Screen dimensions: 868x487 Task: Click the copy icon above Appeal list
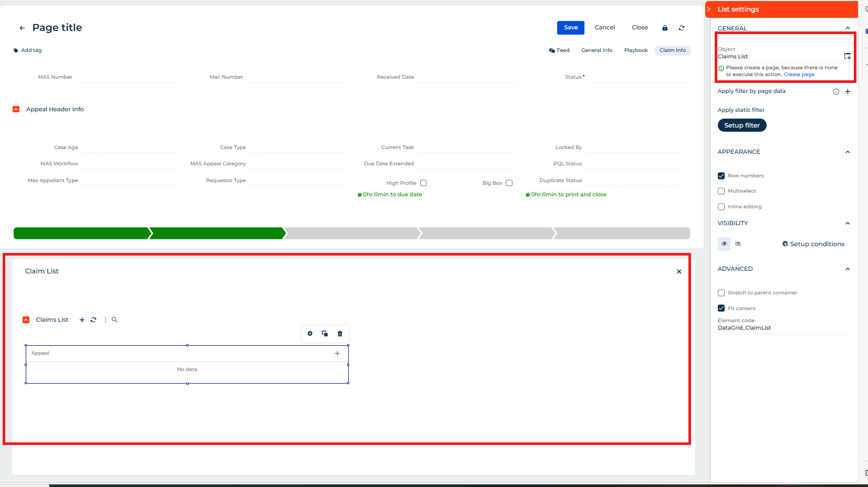coord(325,334)
